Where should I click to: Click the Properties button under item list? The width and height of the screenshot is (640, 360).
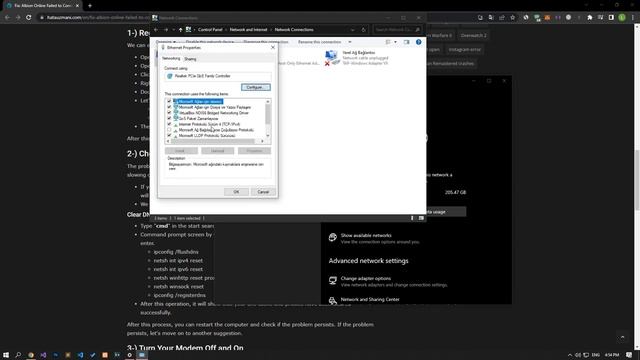click(254, 151)
